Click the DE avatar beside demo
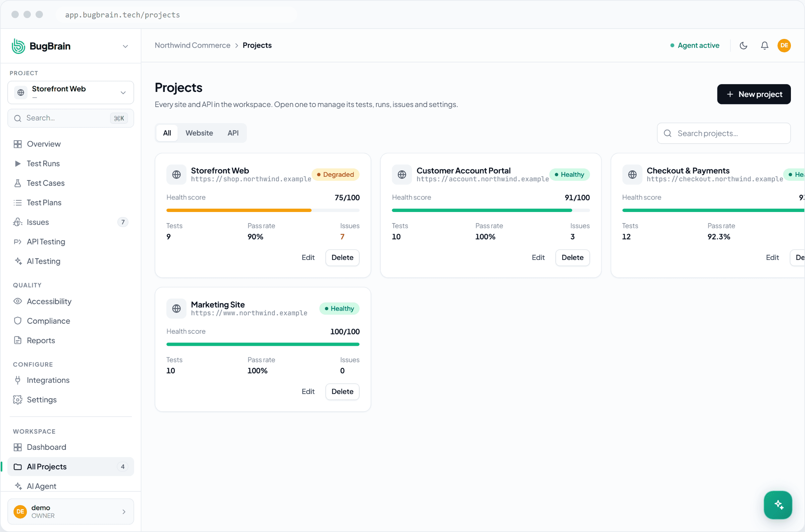The width and height of the screenshot is (805, 532). tap(20, 511)
